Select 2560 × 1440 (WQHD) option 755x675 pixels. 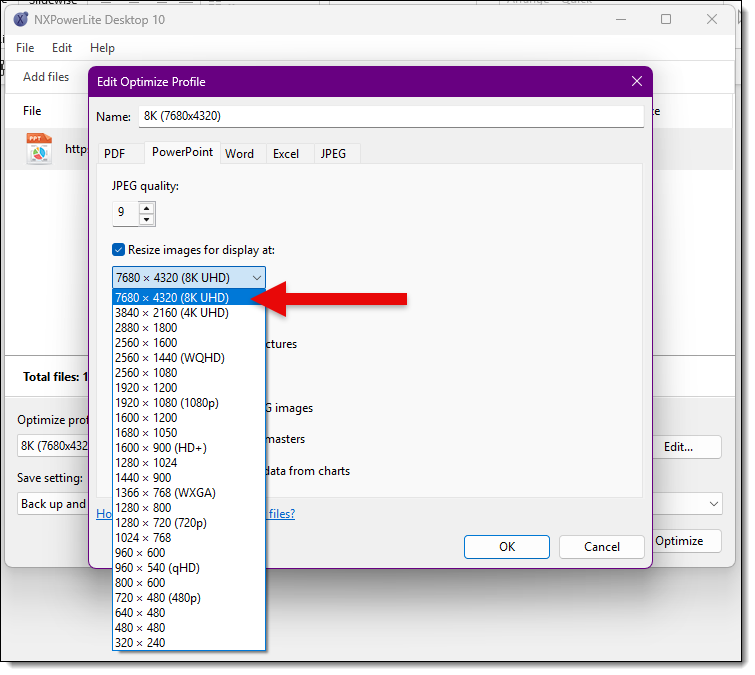coord(189,358)
